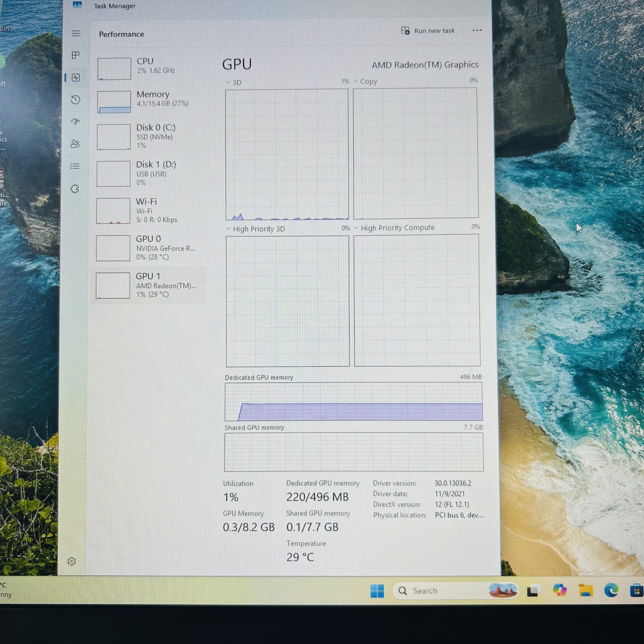Click the AMD Radeon(TM) Graphics heading
Screen dimensions: 644x644
[425, 65]
